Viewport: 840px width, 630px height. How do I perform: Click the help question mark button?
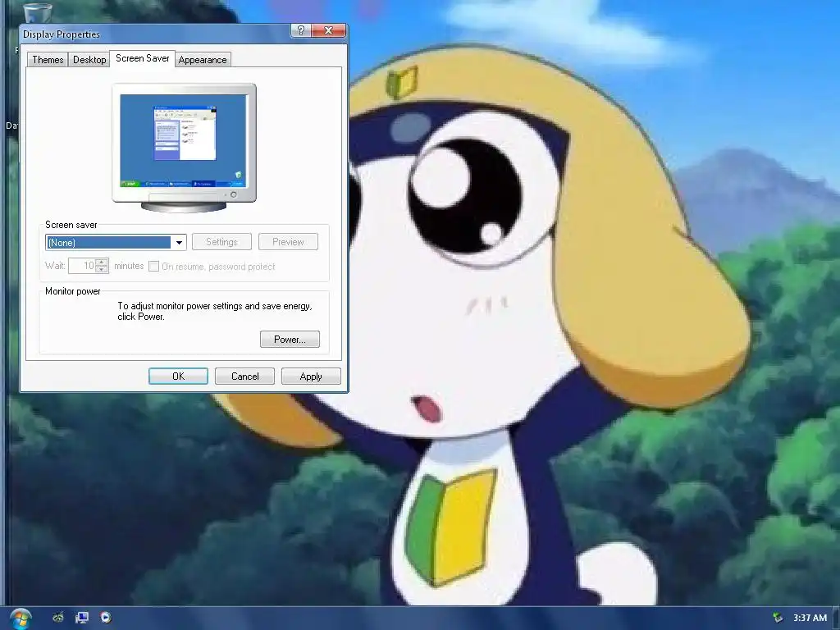[300, 30]
